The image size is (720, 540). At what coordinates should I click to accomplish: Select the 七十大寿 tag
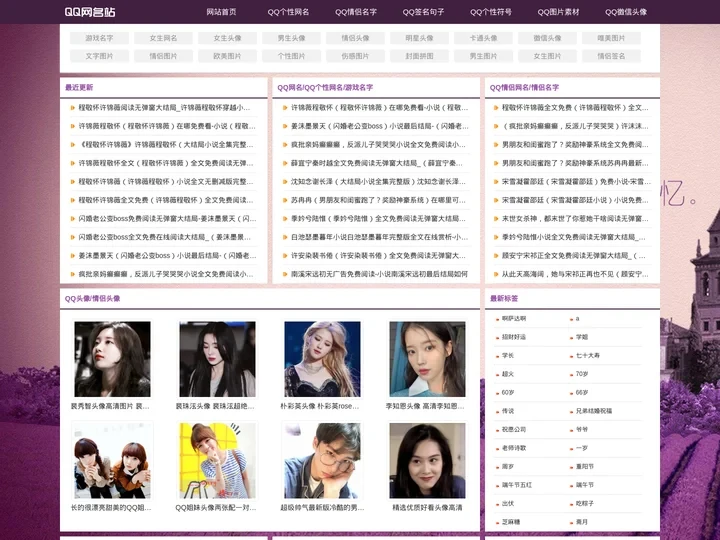pyautogui.click(x=588, y=355)
